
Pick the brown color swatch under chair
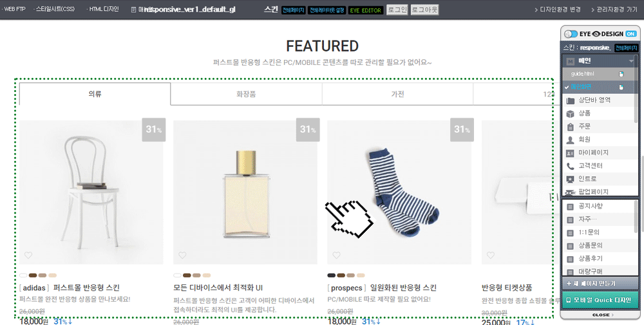point(33,275)
